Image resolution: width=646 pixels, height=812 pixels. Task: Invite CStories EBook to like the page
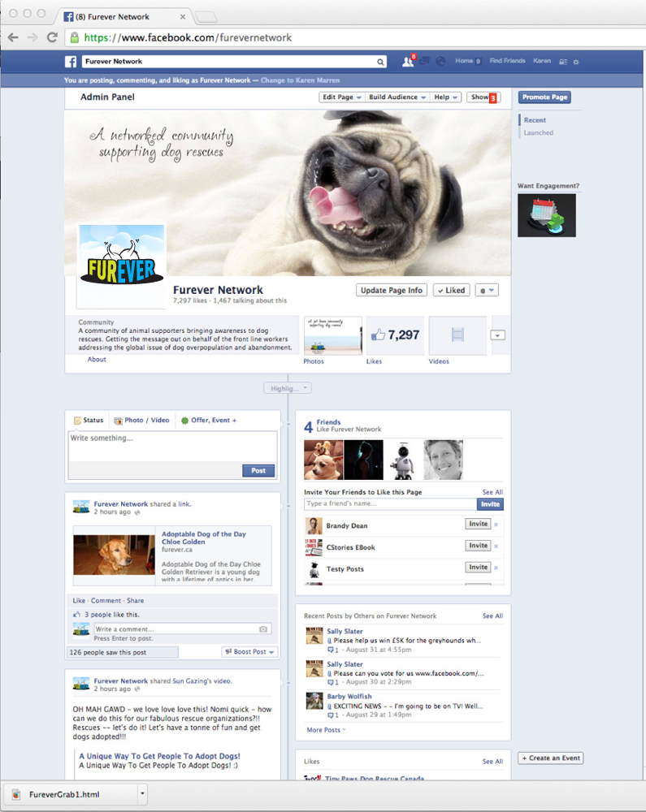(x=478, y=546)
